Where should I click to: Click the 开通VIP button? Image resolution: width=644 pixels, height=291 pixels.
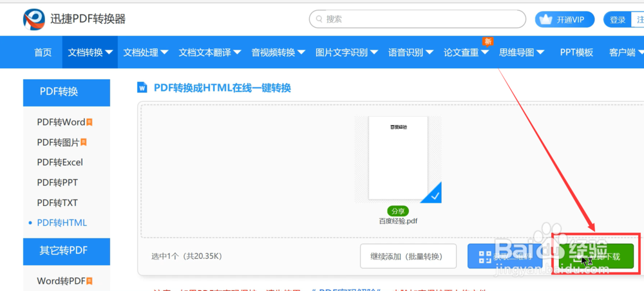(565, 19)
